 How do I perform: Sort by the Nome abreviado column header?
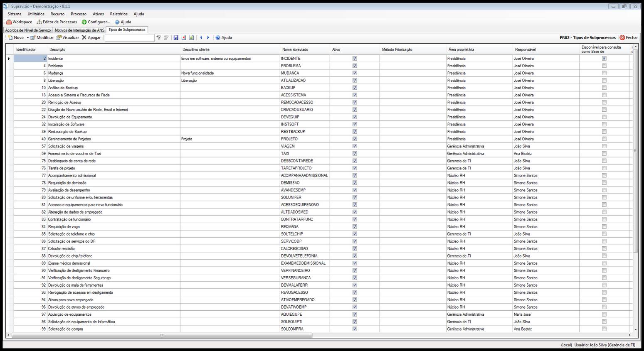coord(305,49)
